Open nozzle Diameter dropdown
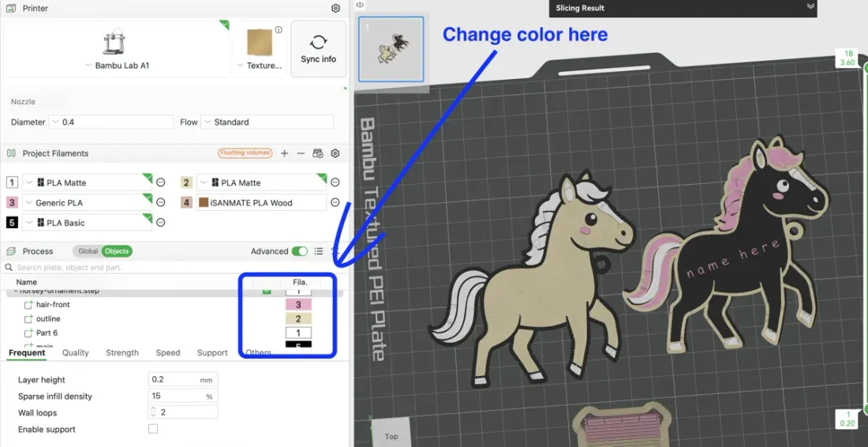The height and width of the screenshot is (447, 868). click(111, 122)
